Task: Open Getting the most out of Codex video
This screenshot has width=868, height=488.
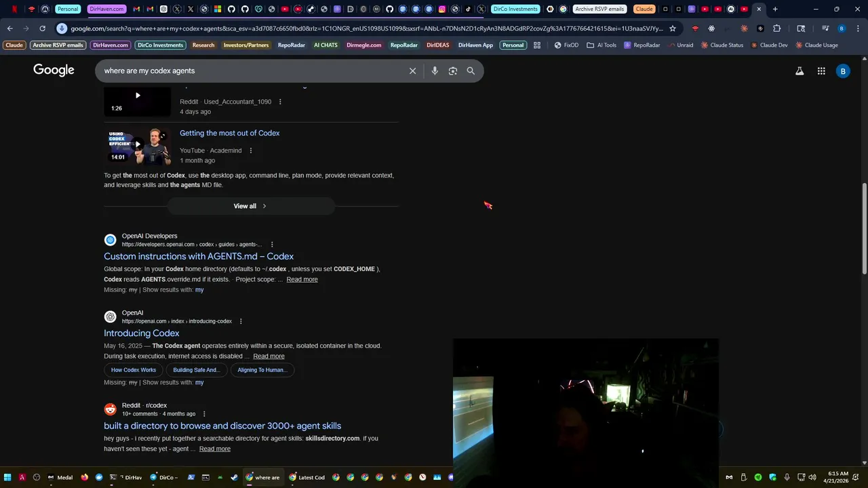Action: [229, 134]
